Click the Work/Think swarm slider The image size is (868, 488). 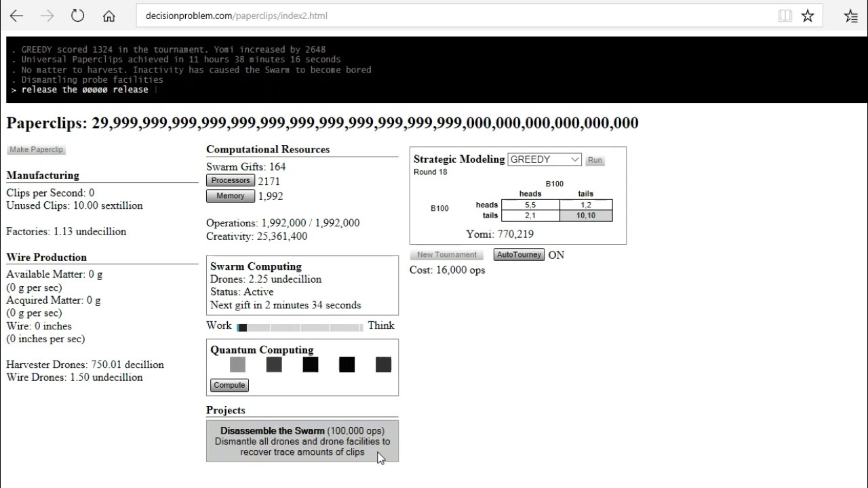point(300,327)
